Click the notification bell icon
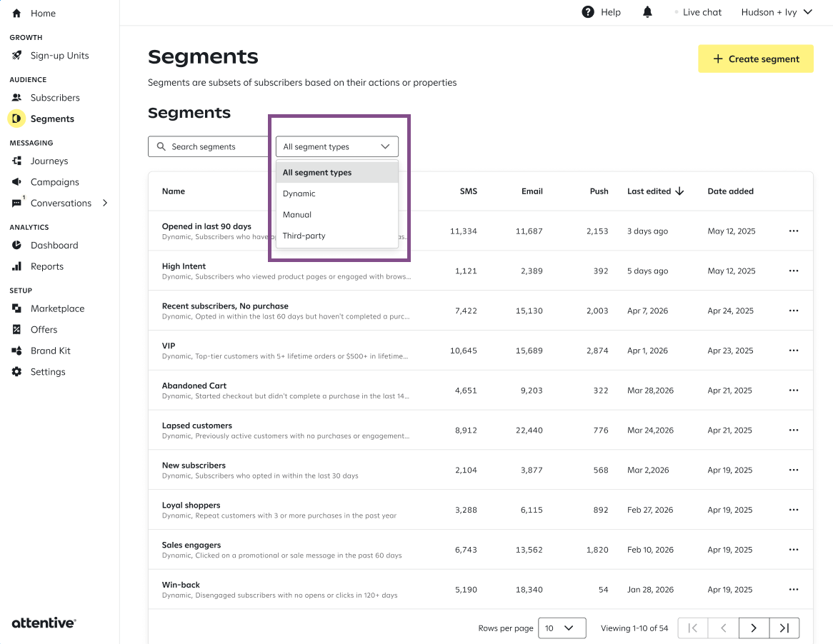This screenshot has height=644, width=833. pyautogui.click(x=647, y=12)
